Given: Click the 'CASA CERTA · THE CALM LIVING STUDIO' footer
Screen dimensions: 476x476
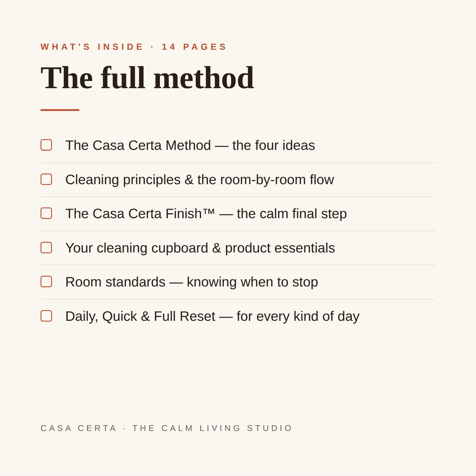Looking at the screenshot, I should [x=166, y=428].
